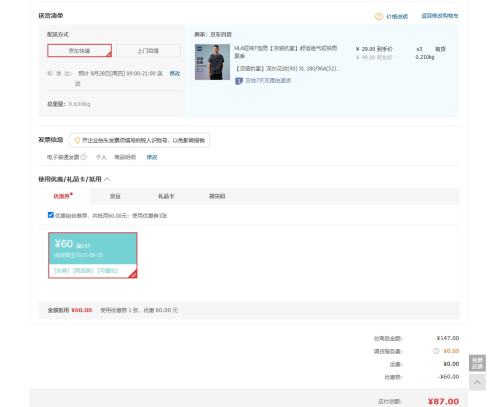This screenshot has width=500, height=407.
Task: Open the gray feedback side widget
Action: [477, 363]
